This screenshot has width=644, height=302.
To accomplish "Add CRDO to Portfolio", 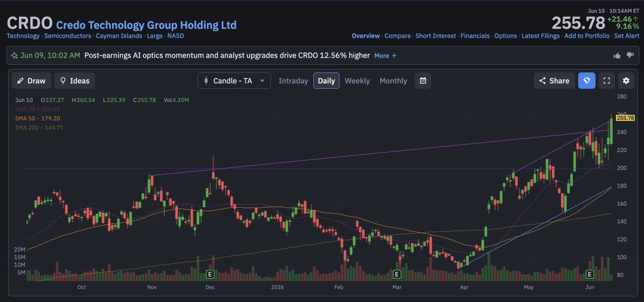I will point(587,36).
